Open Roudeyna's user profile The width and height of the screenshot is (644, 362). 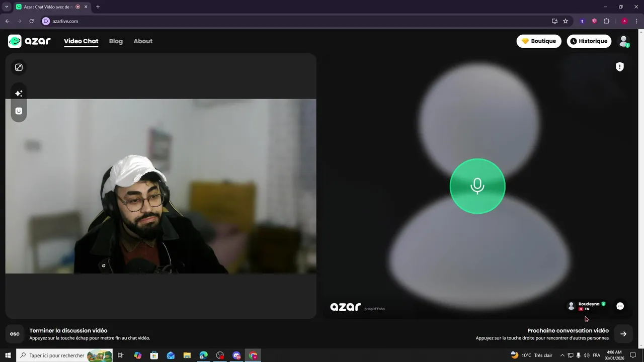[587, 306]
